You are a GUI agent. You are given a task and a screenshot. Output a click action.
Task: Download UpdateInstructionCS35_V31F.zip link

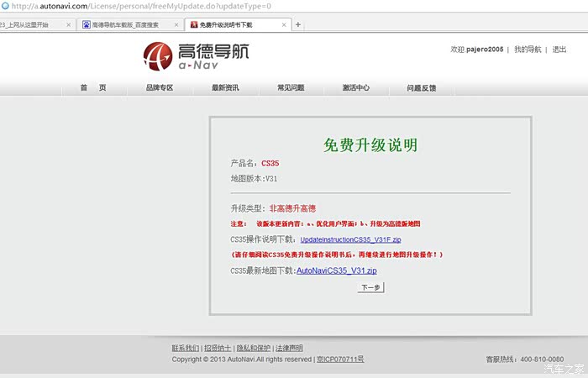pyautogui.click(x=350, y=239)
